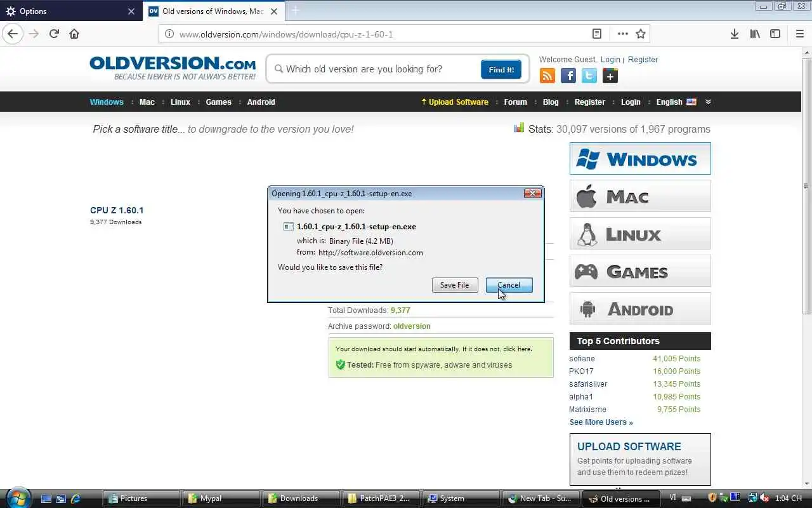Image resolution: width=812 pixels, height=508 pixels.
Task: Open Internet Explorer quick launch icon
Action: pyautogui.click(x=75, y=498)
